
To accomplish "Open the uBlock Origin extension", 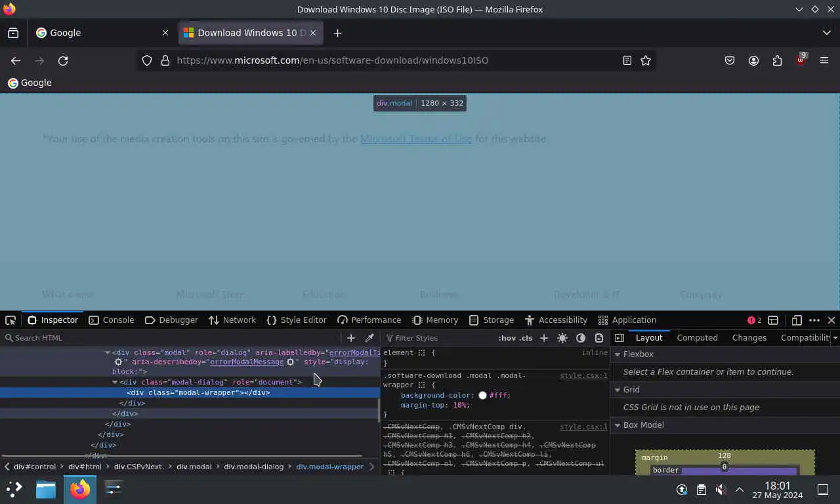I will point(801,60).
